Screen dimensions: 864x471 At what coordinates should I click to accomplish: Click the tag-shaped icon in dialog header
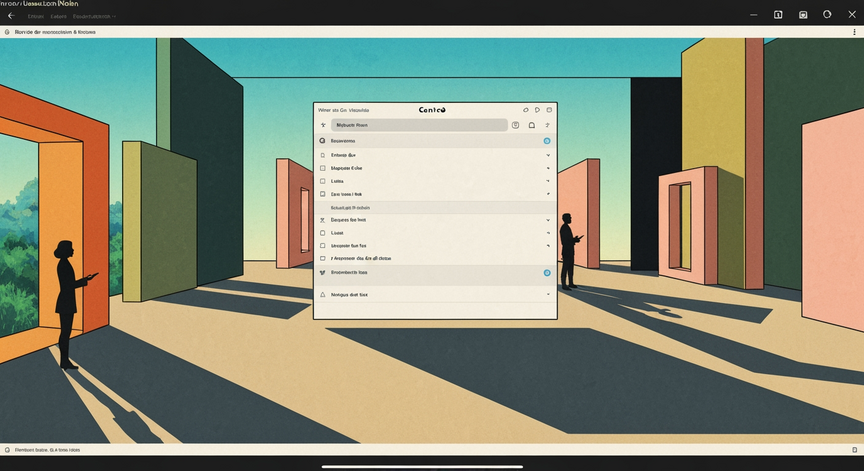pyautogui.click(x=537, y=110)
